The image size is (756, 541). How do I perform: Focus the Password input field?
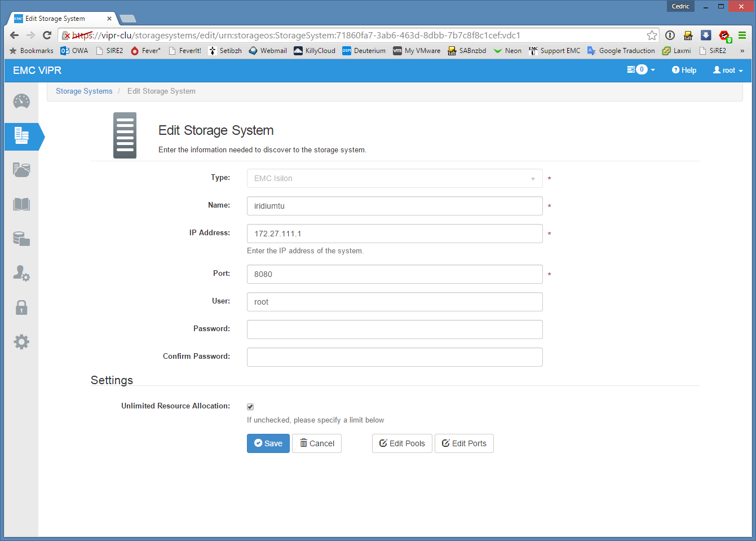(x=395, y=329)
